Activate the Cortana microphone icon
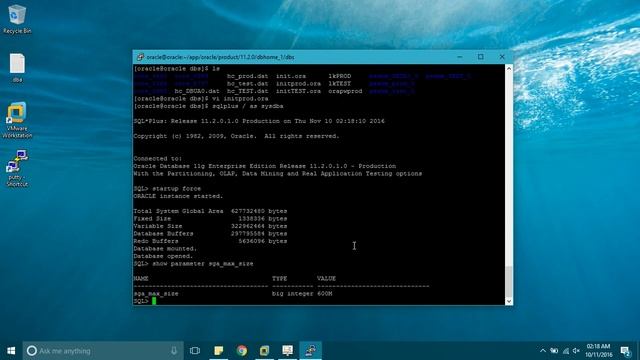Image resolution: width=640 pixels, height=360 pixels. [x=174, y=351]
